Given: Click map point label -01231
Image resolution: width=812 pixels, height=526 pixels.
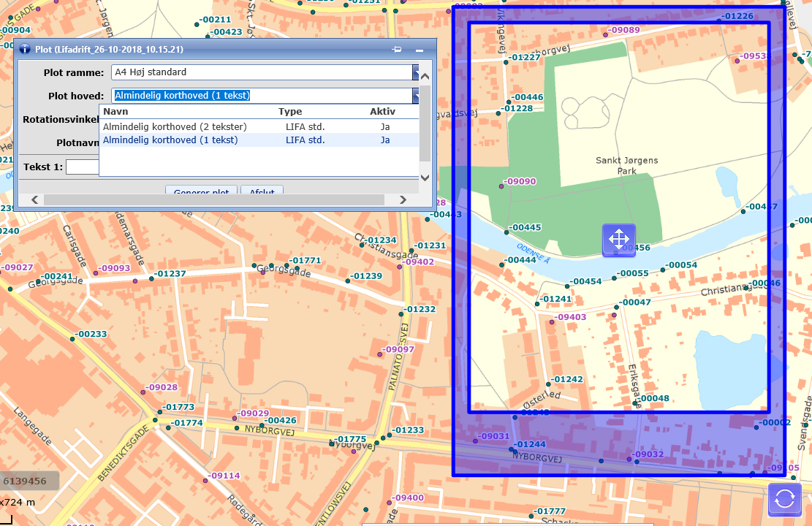Looking at the screenshot, I should (430, 245).
